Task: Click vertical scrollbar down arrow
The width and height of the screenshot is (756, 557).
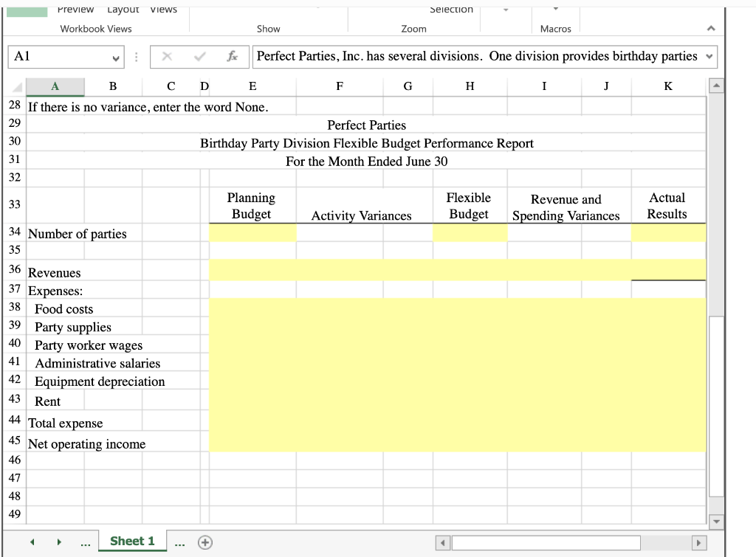Action: (x=716, y=522)
